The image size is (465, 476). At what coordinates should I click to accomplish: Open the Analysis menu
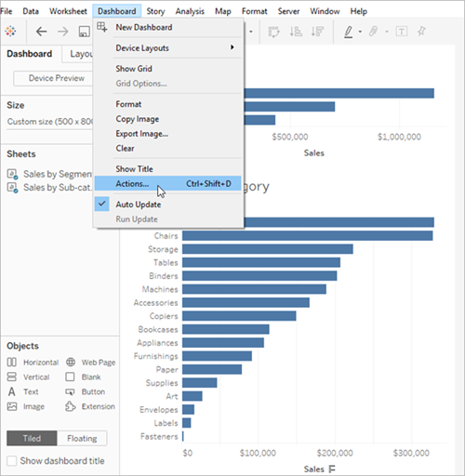(190, 11)
